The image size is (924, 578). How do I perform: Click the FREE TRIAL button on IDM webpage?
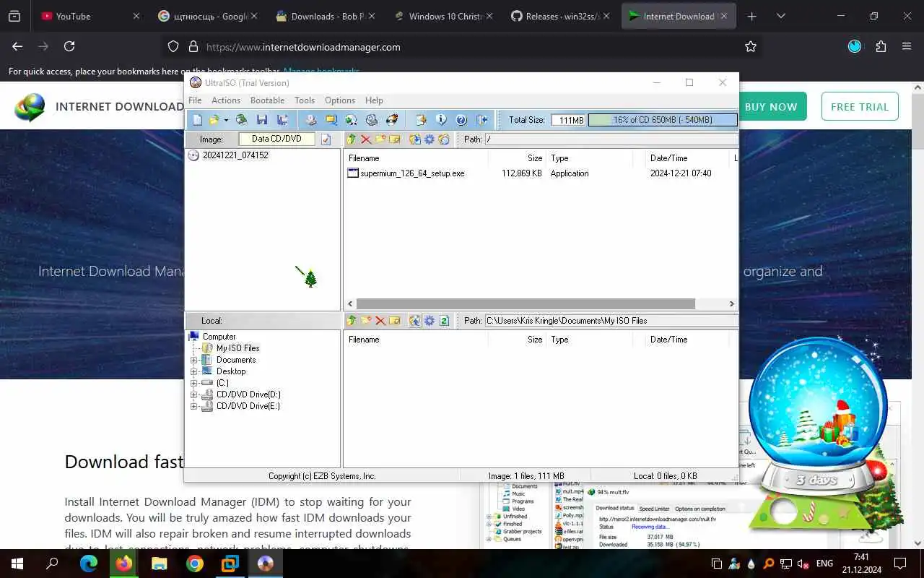(860, 106)
